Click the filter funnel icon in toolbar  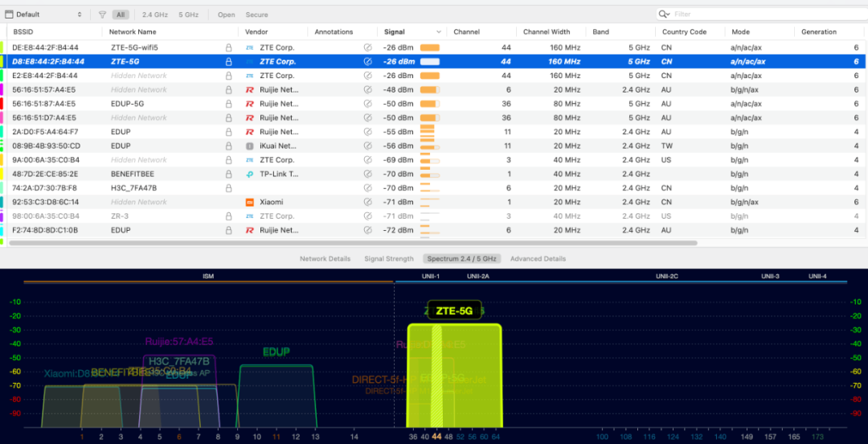coord(102,14)
